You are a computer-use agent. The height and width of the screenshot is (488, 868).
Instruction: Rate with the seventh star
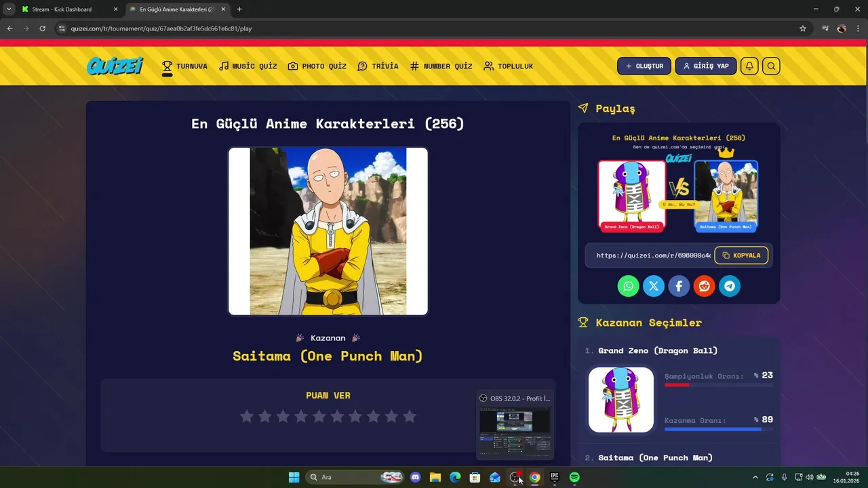355,416
